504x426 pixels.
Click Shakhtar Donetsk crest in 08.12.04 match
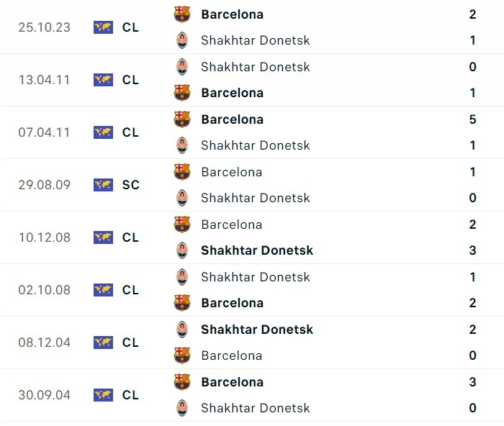tap(182, 330)
